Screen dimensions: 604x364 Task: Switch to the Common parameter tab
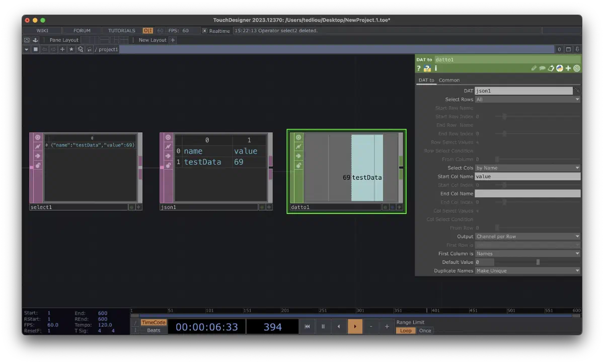tap(449, 80)
